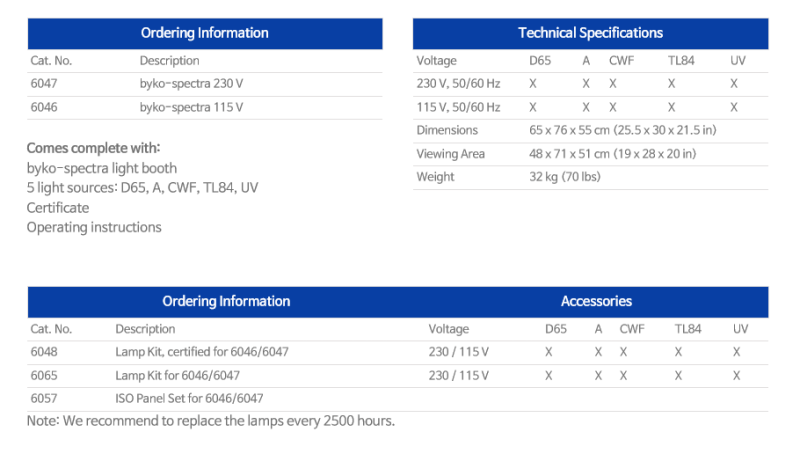Viewport: 800px width, 454px height.
Task: Click the Certificate list item
Action: pyautogui.click(x=58, y=208)
